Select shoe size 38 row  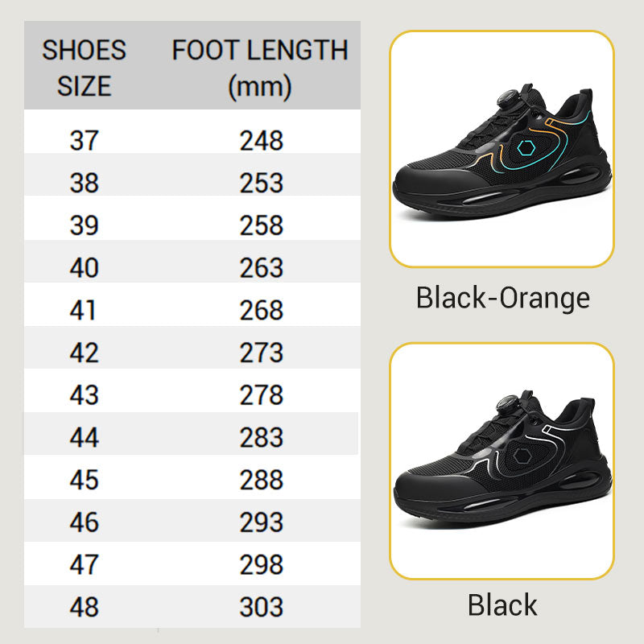(x=192, y=175)
